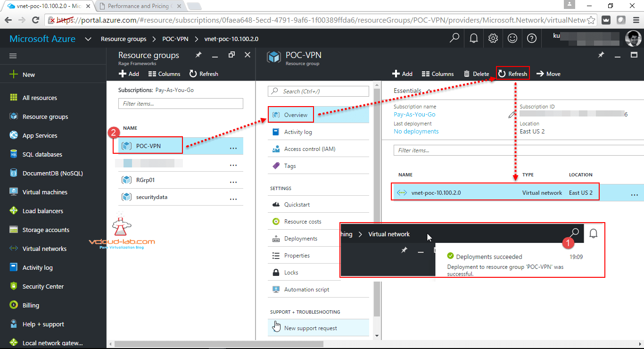
Task: Collapse the sidebar via the hamburger icon
Action: [13, 55]
